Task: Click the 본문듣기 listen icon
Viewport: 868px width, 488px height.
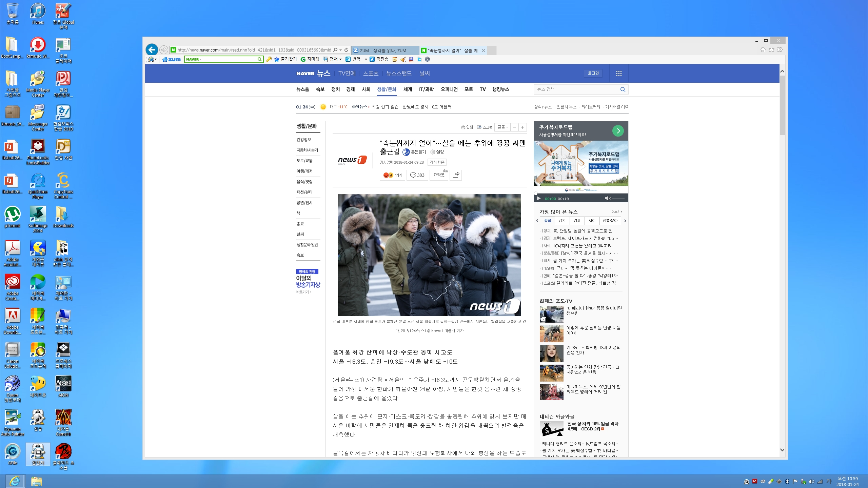Action: point(406,152)
